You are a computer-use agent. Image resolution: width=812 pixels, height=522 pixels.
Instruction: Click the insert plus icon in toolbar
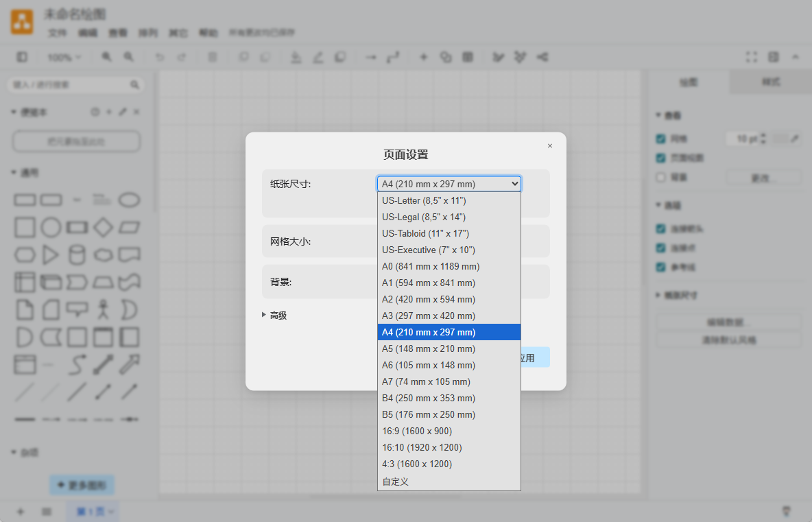[424, 57]
